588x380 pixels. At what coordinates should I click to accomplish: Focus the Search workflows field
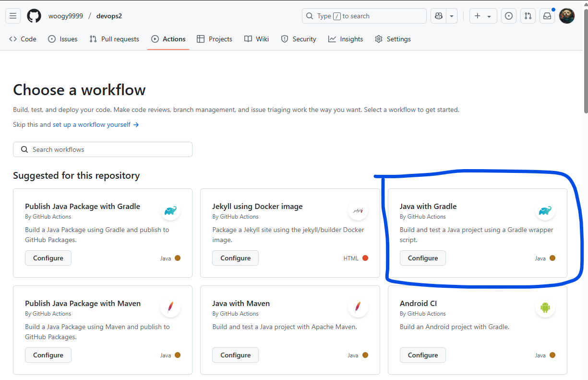click(103, 149)
